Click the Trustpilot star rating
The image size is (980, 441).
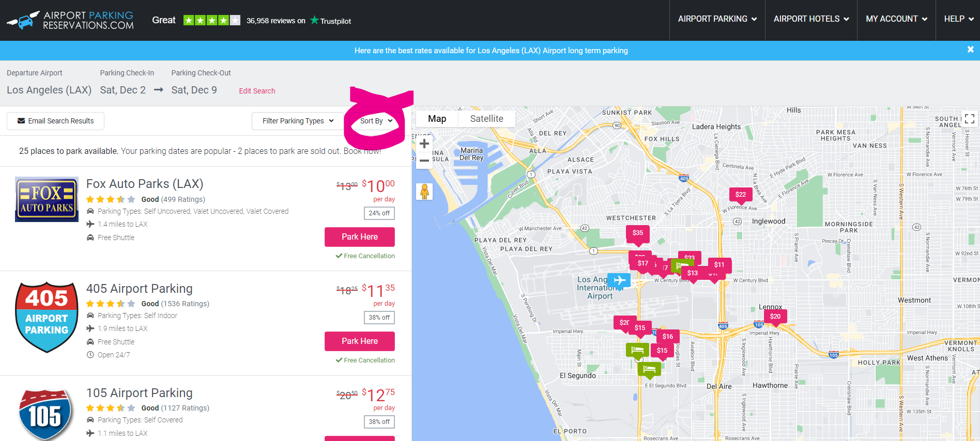[212, 21]
